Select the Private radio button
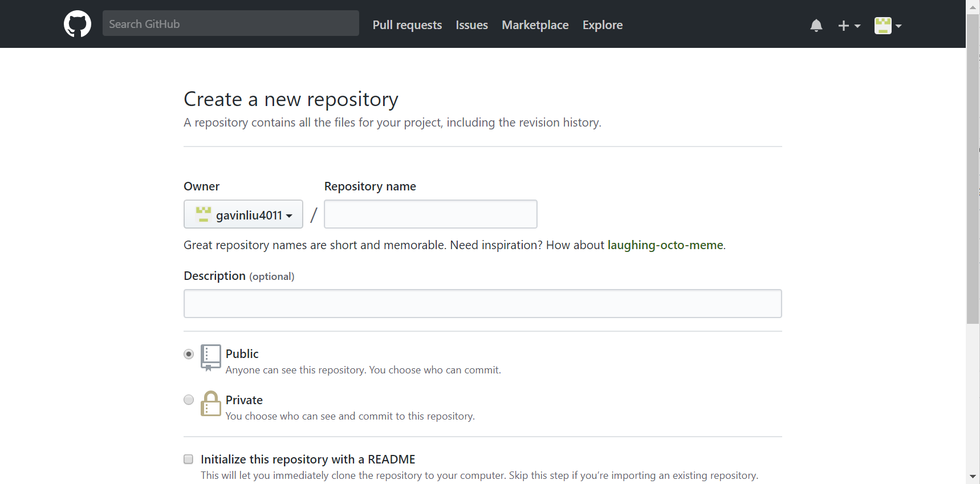980x484 pixels. (x=189, y=400)
